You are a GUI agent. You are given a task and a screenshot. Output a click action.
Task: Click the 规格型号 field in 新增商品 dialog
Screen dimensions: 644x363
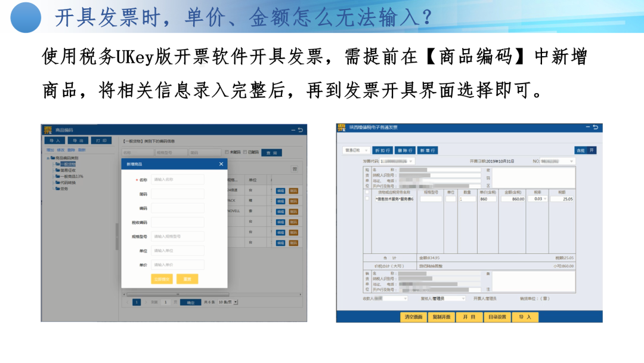pos(178,236)
